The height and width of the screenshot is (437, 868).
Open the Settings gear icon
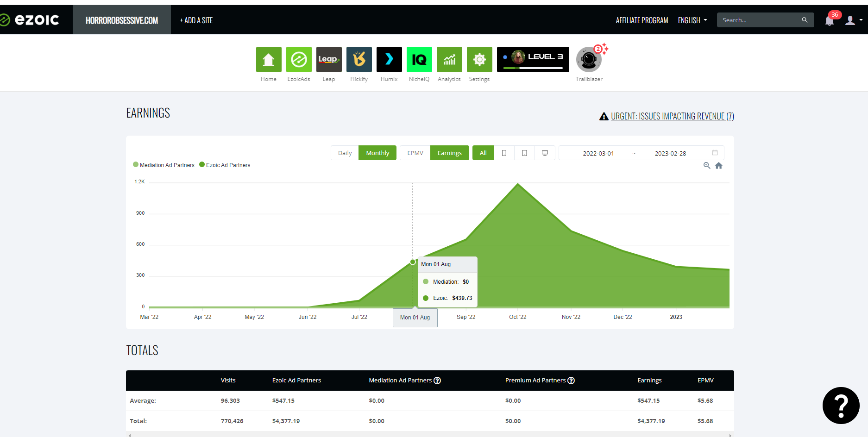[x=479, y=59]
